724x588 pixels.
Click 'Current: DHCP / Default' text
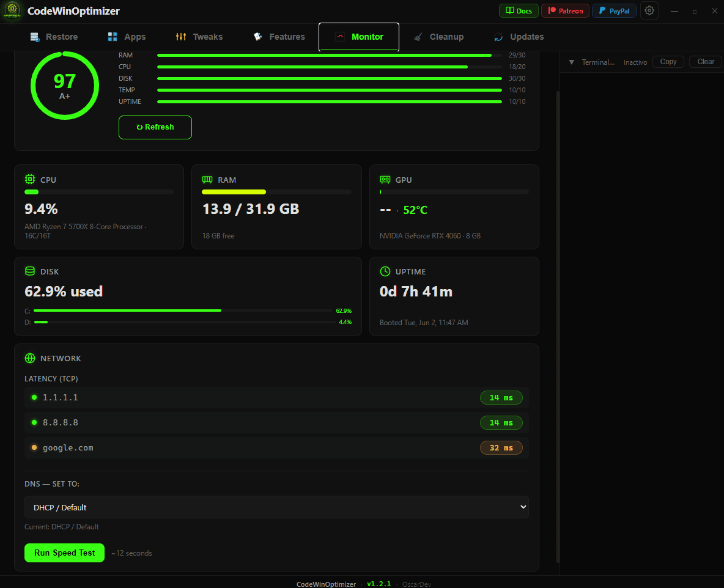[61, 527]
